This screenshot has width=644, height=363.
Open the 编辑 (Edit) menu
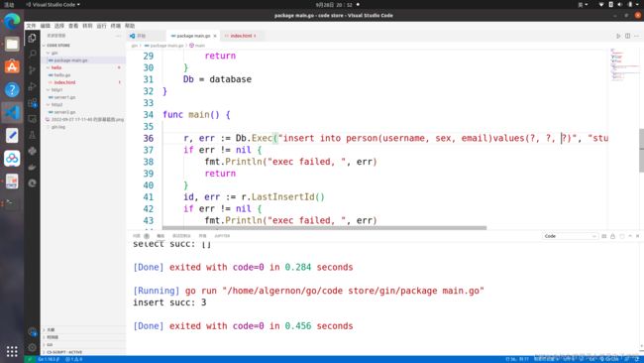46,26
